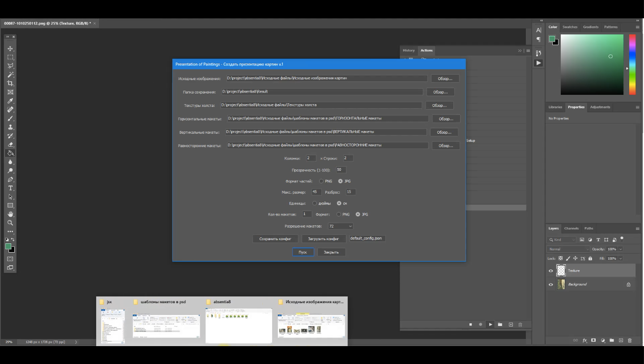Select the Hand tool
Screen dimensions: 644x364
10,214
